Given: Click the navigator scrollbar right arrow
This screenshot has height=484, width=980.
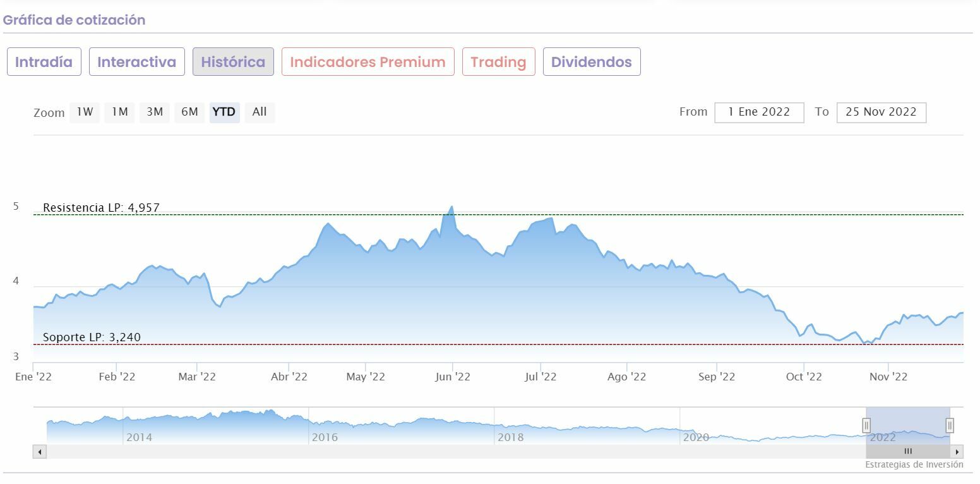Looking at the screenshot, I should 957,452.
